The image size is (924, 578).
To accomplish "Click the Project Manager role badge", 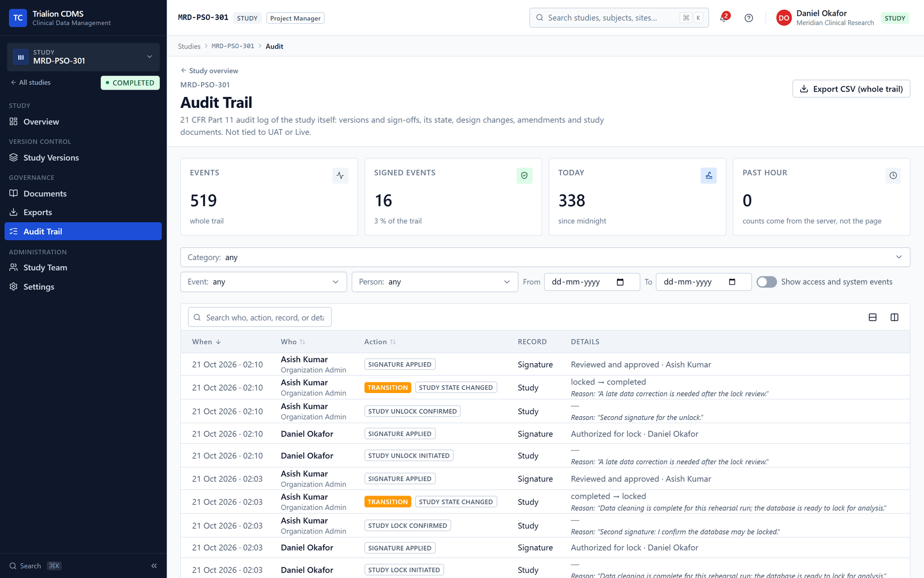I will pyautogui.click(x=295, y=18).
